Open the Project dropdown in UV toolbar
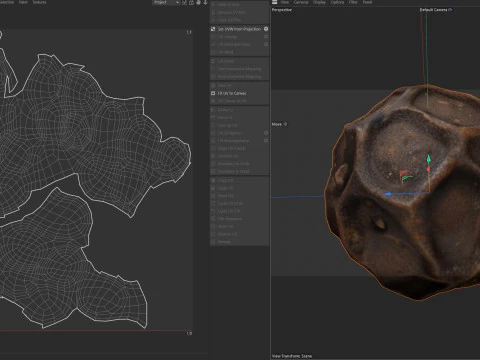The width and height of the screenshot is (480, 360). pos(166,2)
